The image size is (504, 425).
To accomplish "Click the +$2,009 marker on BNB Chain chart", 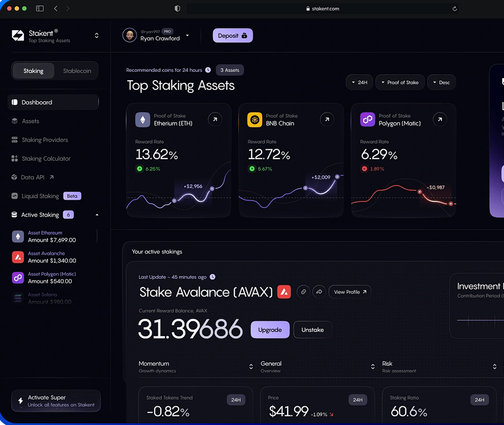I will click(321, 177).
